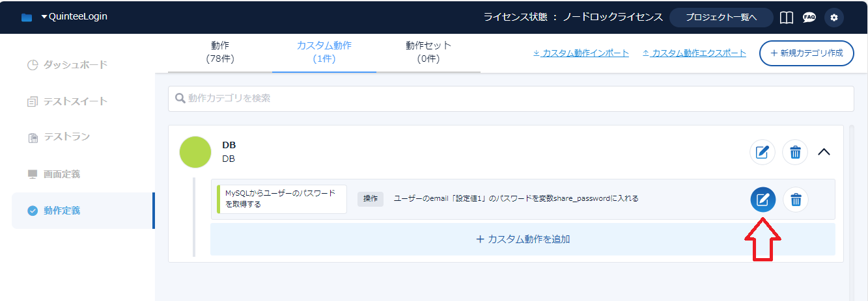The width and height of the screenshot is (868, 301).
Task: Collapse the DB category chevron
Action: pos(824,152)
